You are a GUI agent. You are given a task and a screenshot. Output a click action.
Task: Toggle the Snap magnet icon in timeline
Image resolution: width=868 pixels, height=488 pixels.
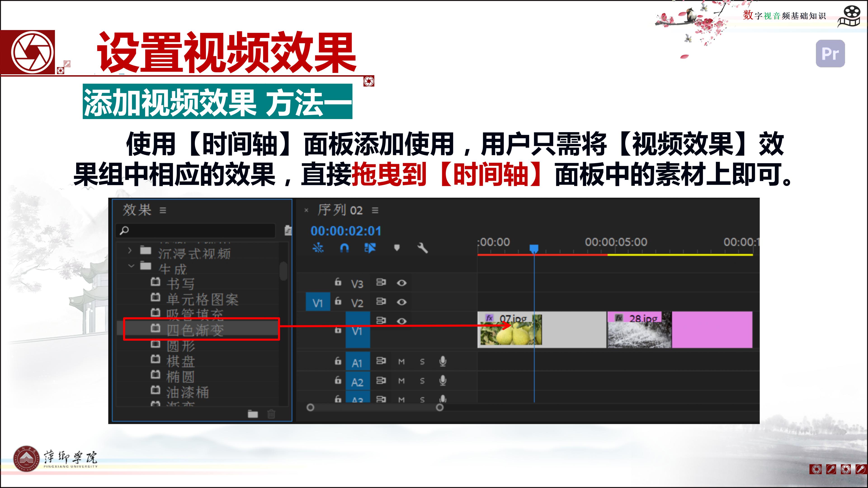pyautogui.click(x=344, y=248)
